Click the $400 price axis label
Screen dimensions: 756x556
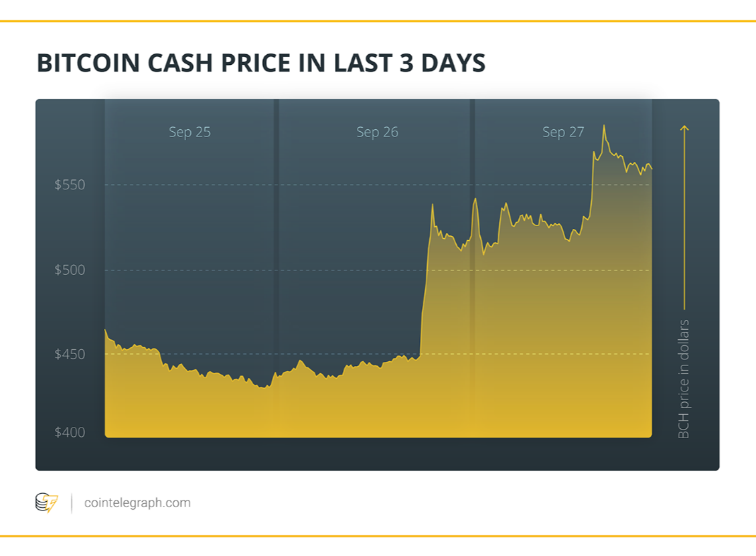point(70,432)
